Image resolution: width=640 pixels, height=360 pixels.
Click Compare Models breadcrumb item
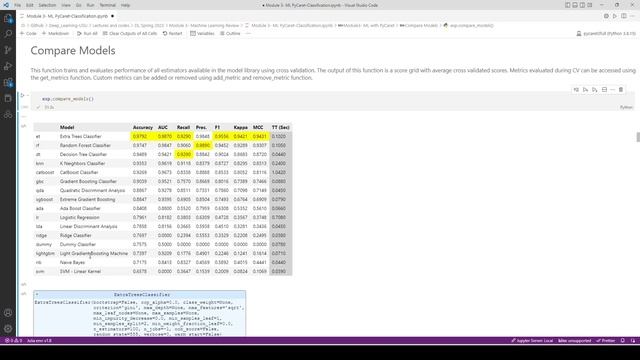[418, 25]
